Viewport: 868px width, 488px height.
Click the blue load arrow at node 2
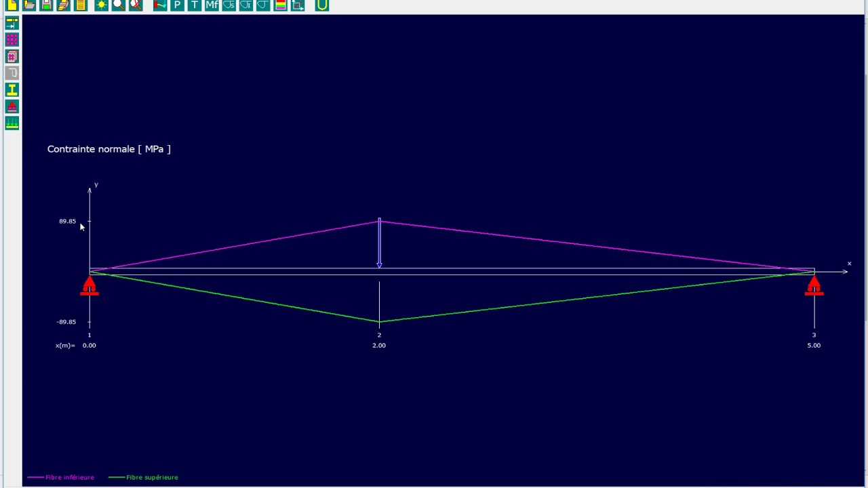pos(379,243)
